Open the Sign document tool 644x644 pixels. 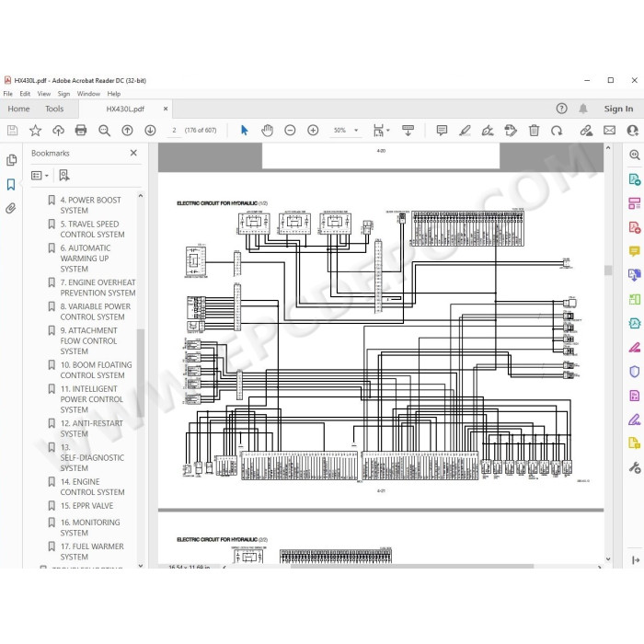[x=488, y=131]
